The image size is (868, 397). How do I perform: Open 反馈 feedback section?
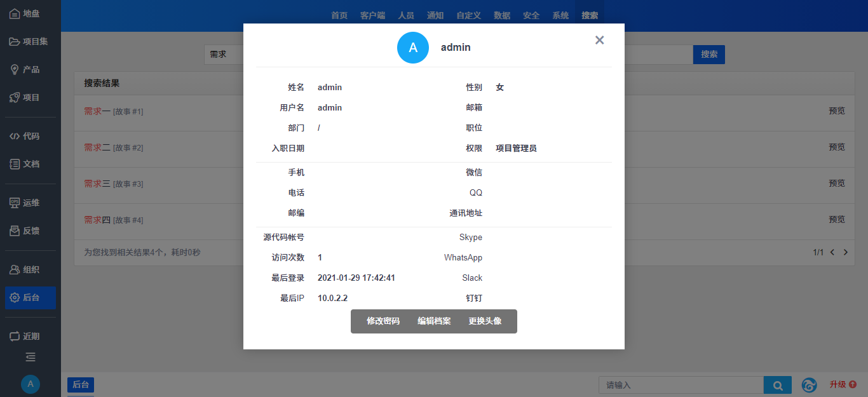[30, 231]
